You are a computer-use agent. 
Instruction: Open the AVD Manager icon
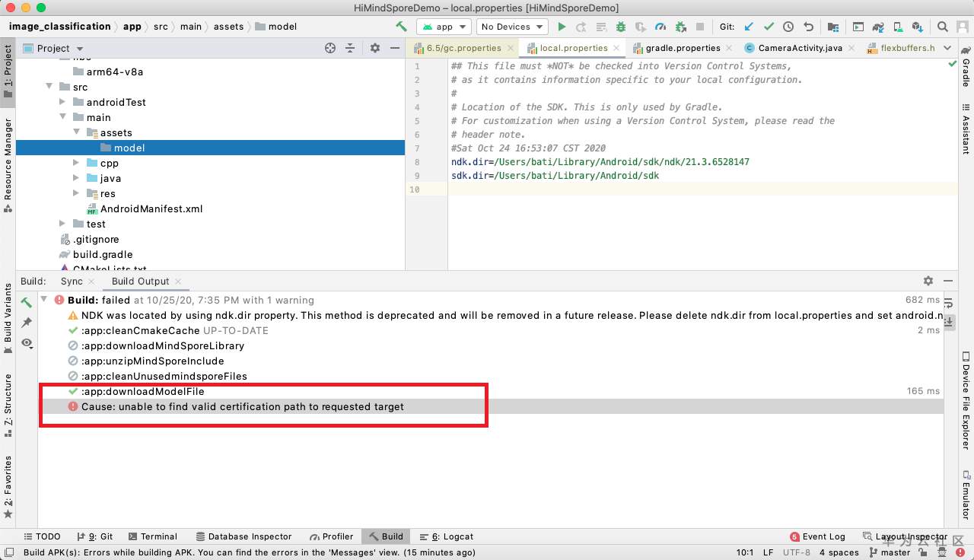coord(899,27)
